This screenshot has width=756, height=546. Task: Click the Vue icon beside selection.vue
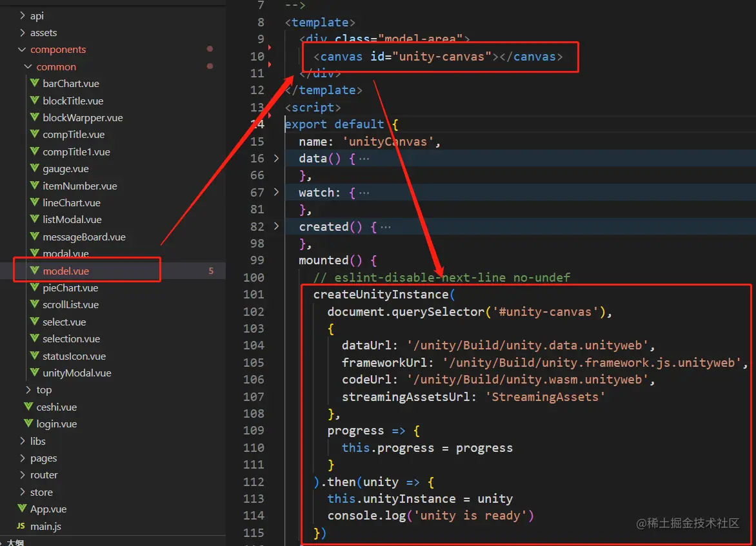point(35,338)
